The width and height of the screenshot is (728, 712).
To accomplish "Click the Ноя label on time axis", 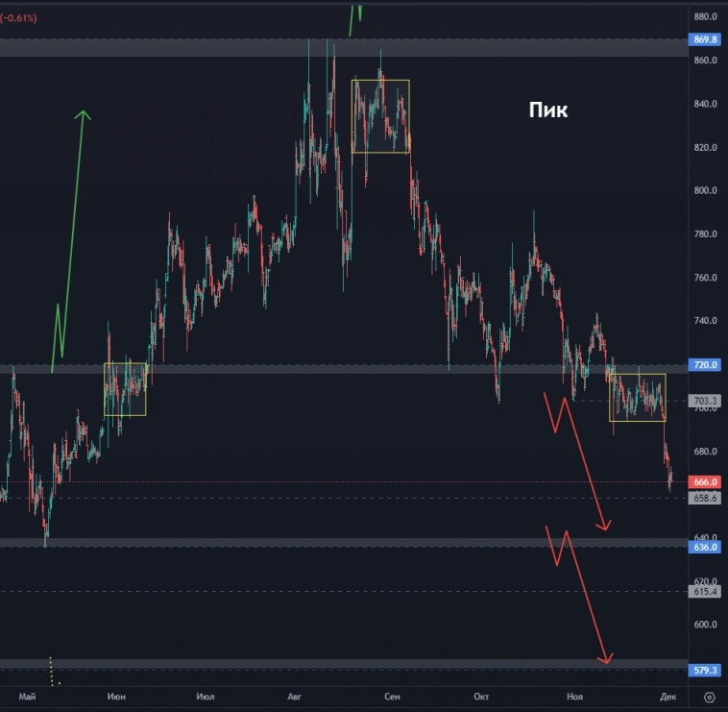I will click(574, 697).
